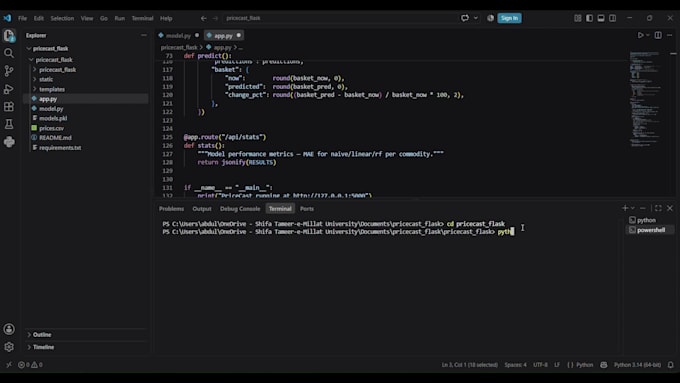Open the Copilot chat icon
This screenshot has width=680, height=383.
(x=465, y=18)
